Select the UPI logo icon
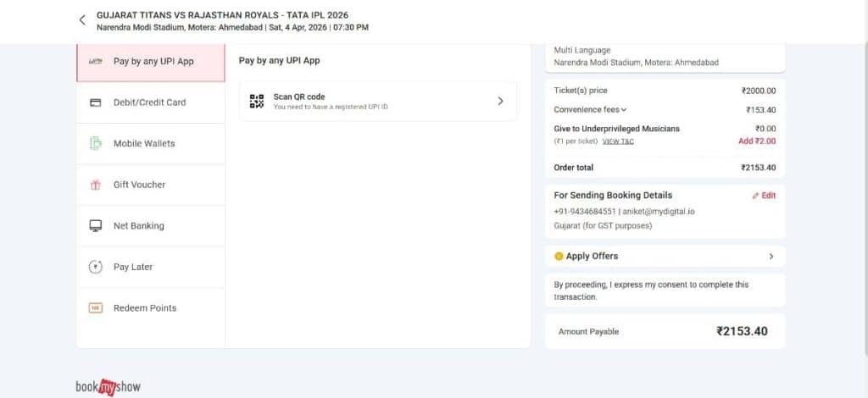The width and height of the screenshot is (868, 398). (x=95, y=61)
